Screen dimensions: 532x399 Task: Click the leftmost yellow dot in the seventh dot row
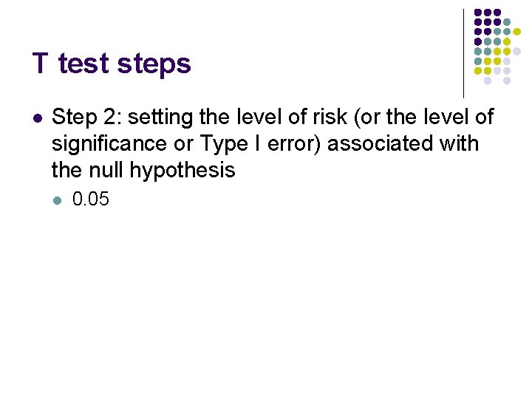tap(478, 71)
